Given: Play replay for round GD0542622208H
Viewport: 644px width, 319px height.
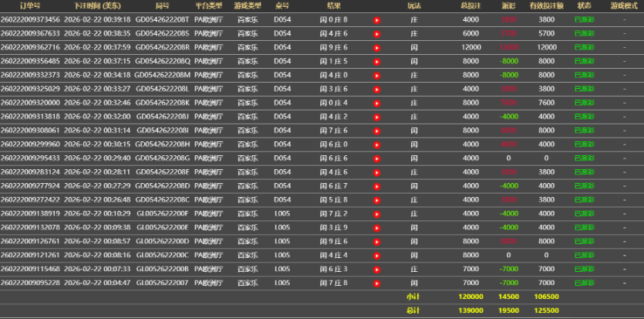Looking at the screenshot, I should 377,144.
